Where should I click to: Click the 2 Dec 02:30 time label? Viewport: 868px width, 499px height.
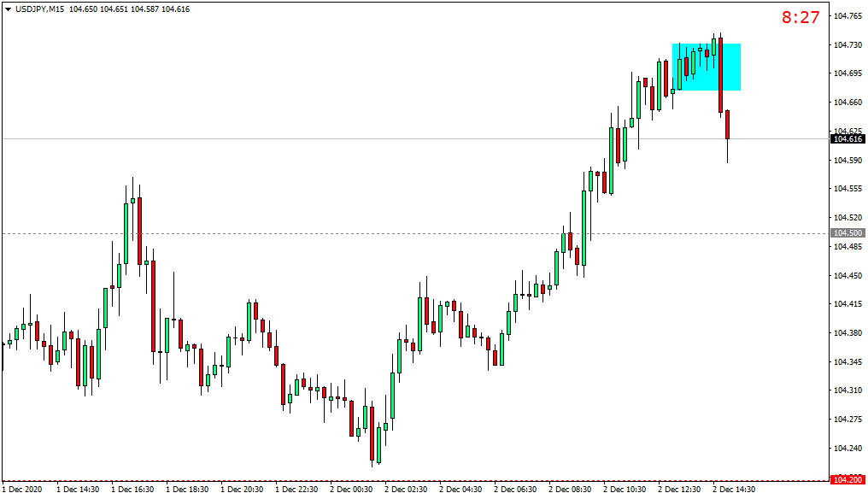coord(406,490)
